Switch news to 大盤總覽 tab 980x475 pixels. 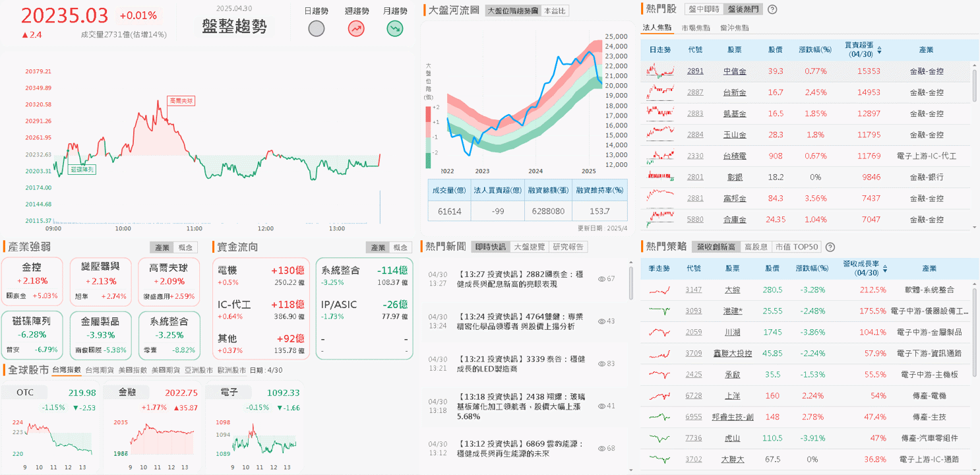(530, 247)
